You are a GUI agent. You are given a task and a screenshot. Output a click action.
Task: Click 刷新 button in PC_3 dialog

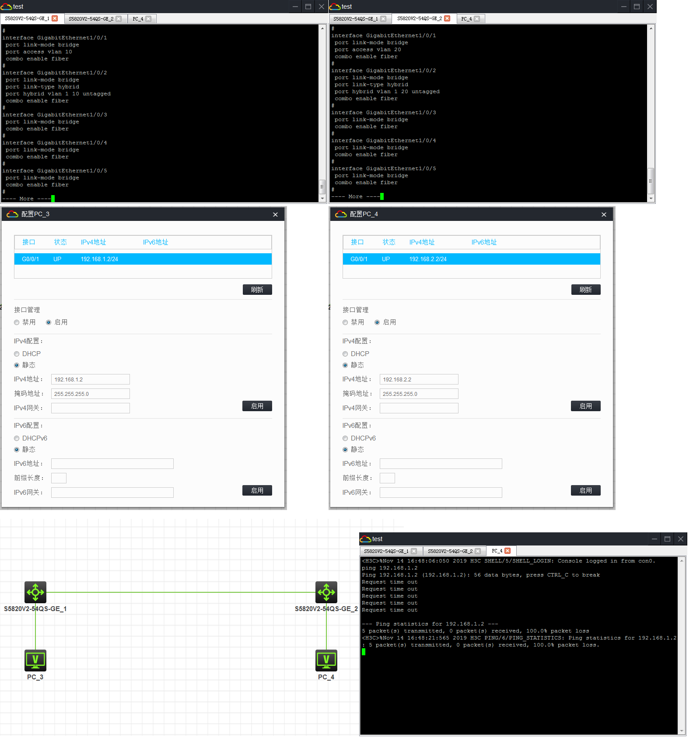click(x=257, y=290)
